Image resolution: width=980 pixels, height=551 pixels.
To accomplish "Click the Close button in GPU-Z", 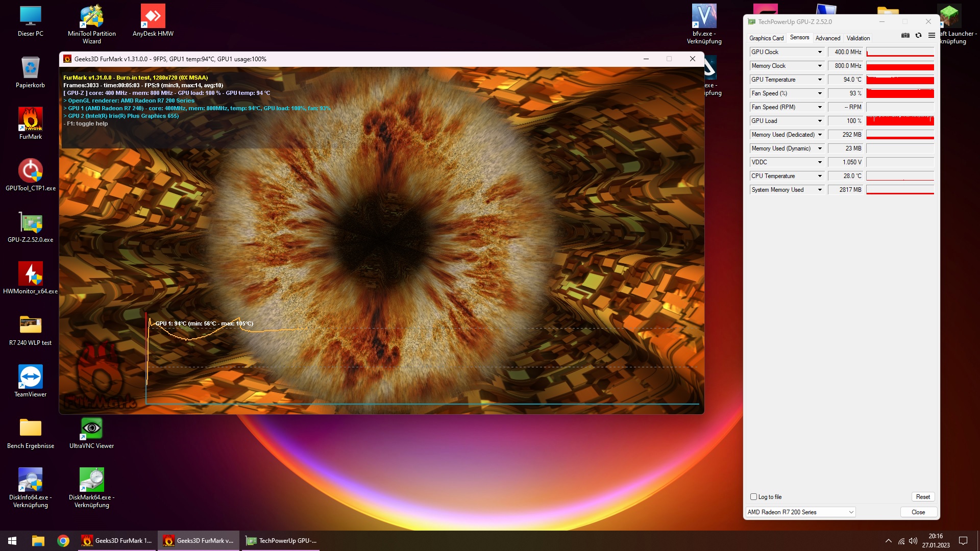I will (918, 512).
